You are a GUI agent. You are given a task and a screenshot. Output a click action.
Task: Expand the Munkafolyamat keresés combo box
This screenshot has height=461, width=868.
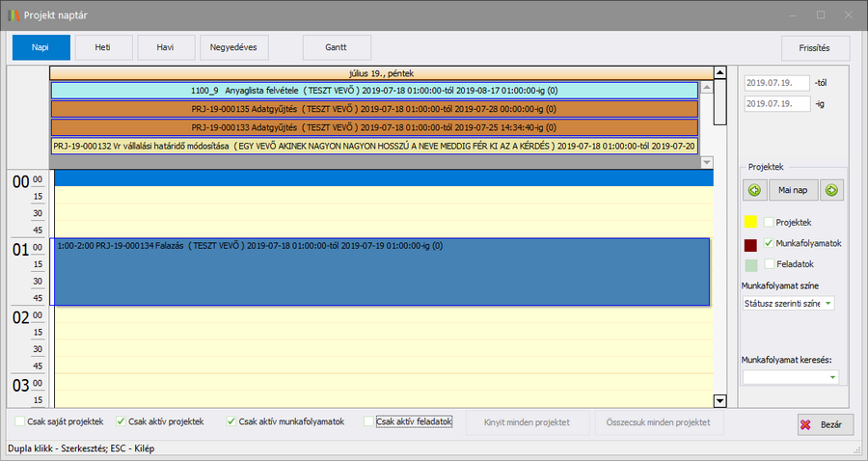click(832, 377)
